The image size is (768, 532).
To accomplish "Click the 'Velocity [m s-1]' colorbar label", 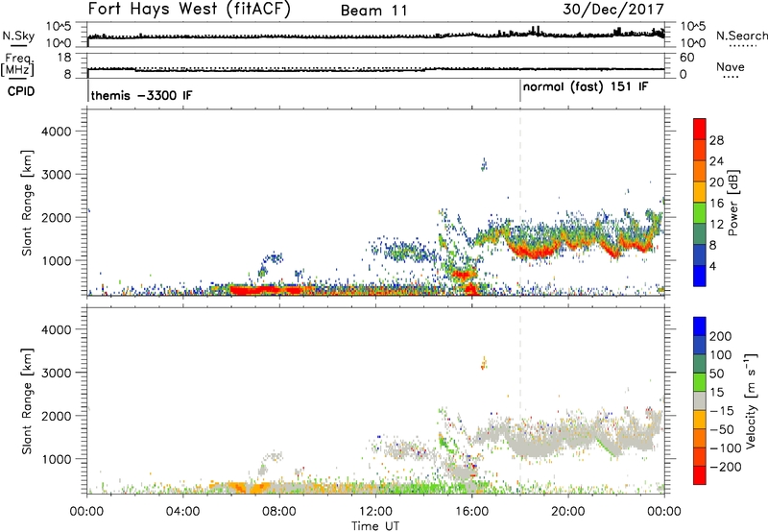I will (751, 400).
